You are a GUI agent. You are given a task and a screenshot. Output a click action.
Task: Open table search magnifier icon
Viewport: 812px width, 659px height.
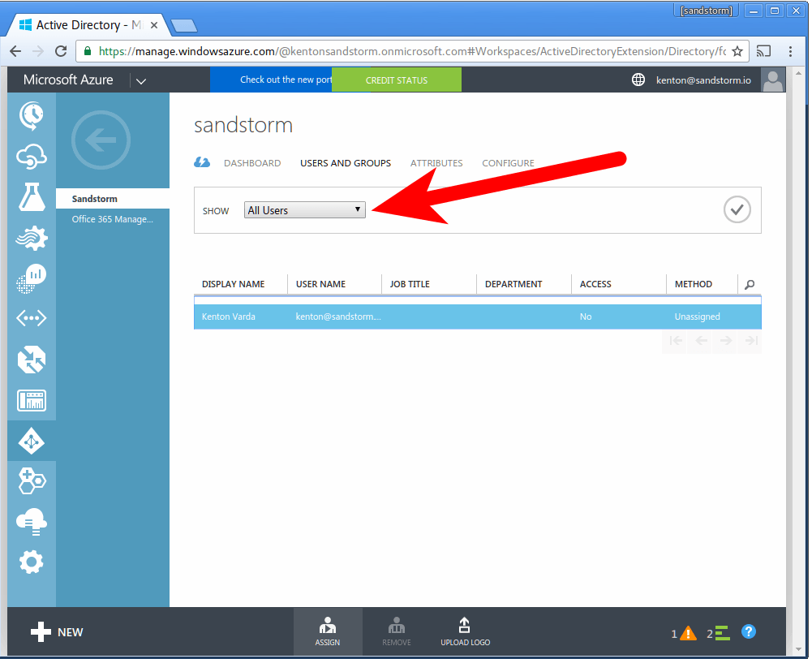point(750,284)
